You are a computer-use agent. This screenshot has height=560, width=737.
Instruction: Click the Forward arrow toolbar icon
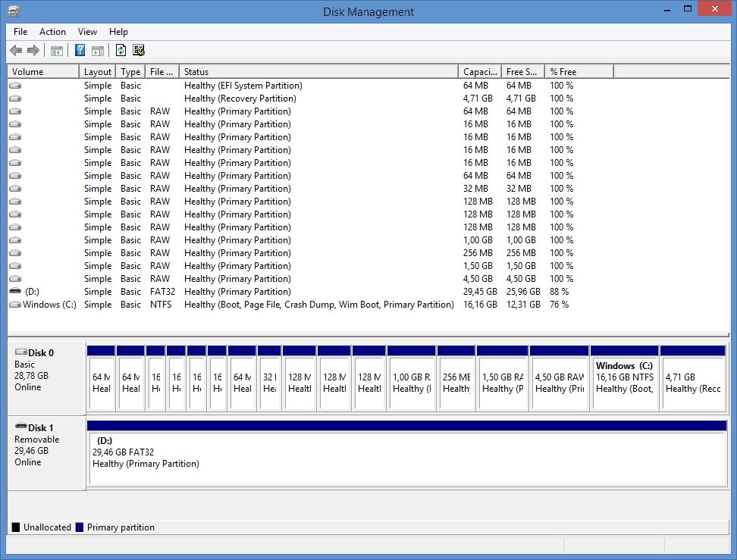click(x=33, y=51)
